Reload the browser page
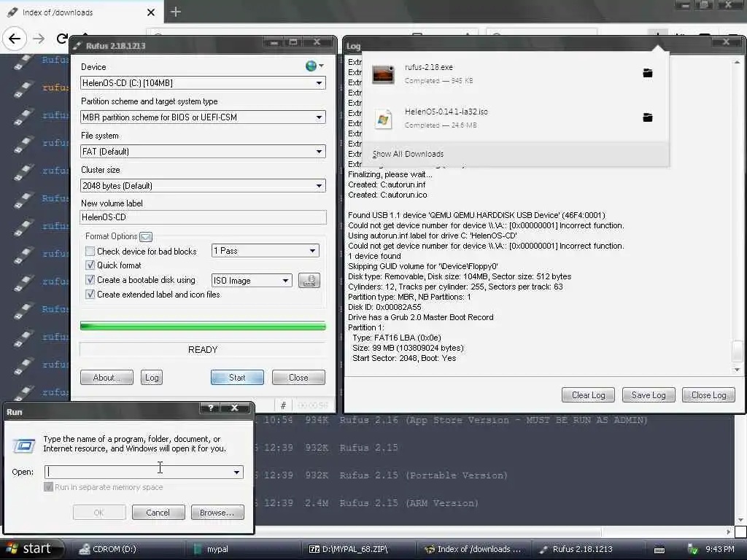This screenshot has height=560, width=747. click(x=62, y=39)
